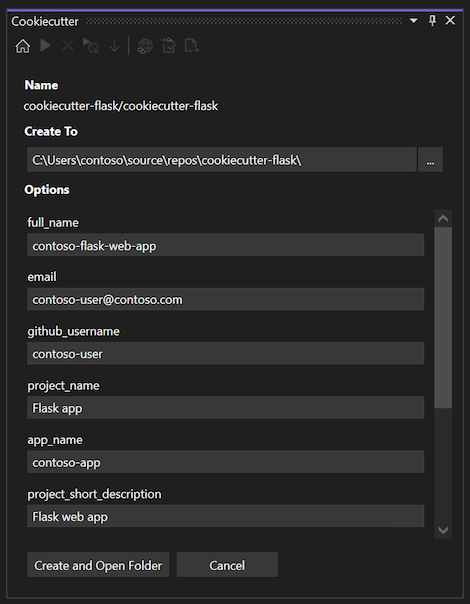Click the options list scrollbar thumb
Screen dimensions: 470x604
[x=443, y=318]
